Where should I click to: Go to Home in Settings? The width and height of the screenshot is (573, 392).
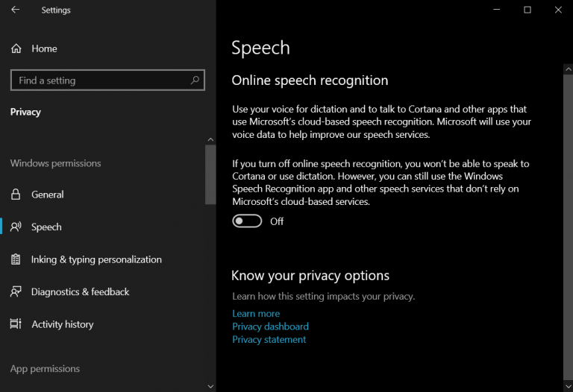pyautogui.click(x=44, y=48)
